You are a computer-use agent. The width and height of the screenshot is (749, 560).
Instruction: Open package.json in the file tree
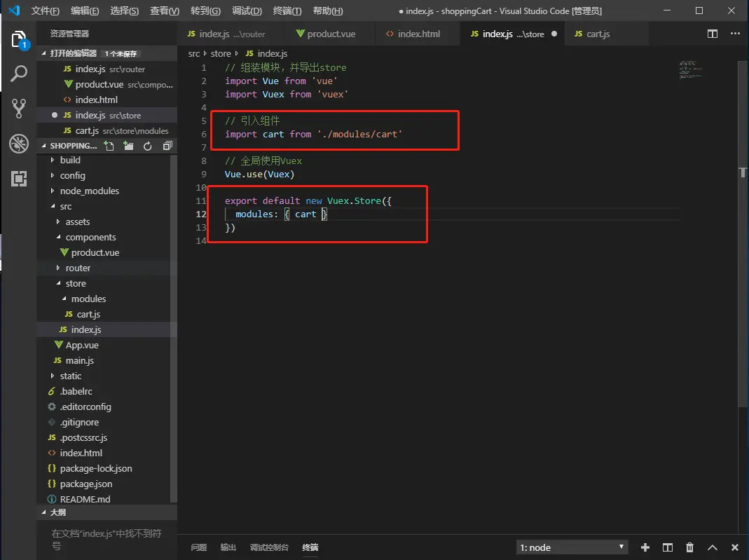tap(103, 484)
